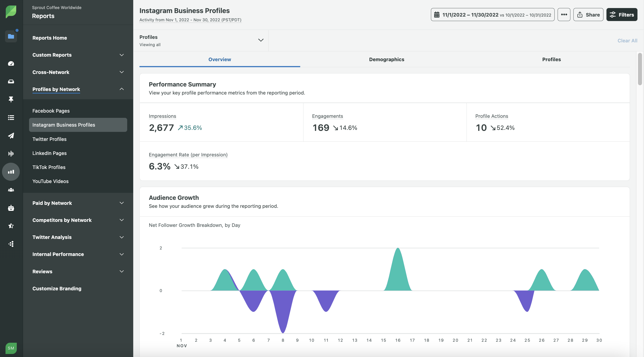Click the inbox tray icon

(x=11, y=81)
